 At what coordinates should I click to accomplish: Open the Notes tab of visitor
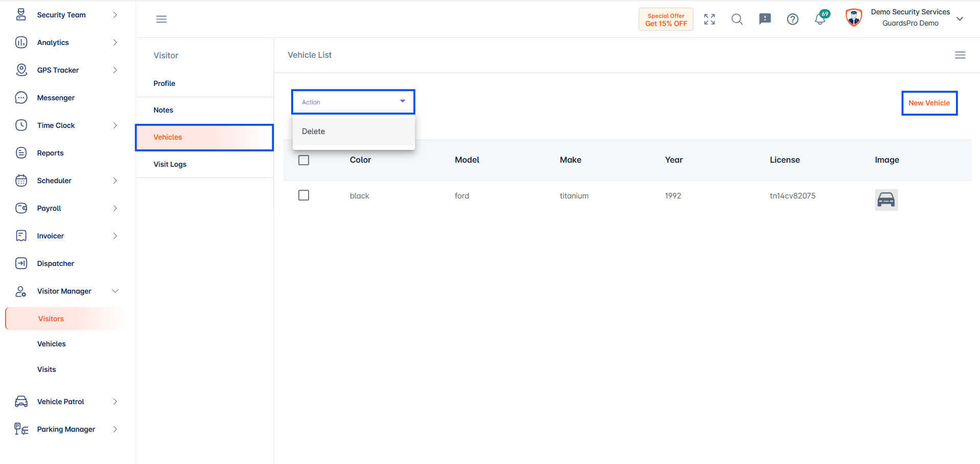coord(205,110)
